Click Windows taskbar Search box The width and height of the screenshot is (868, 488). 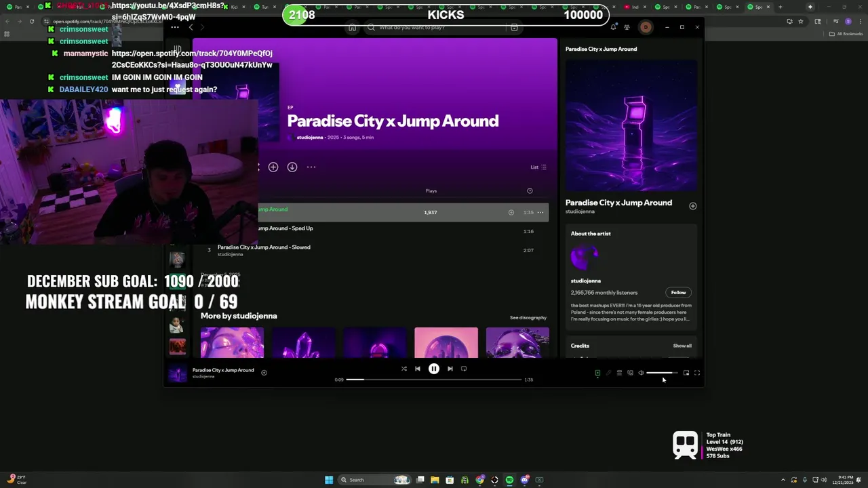(374, 480)
